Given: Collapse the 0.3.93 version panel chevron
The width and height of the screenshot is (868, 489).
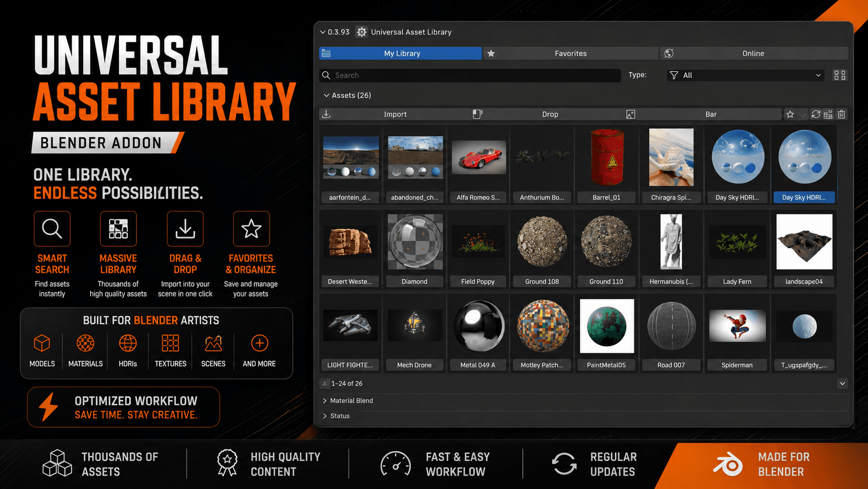Looking at the screenshot, I should point(323,32).
